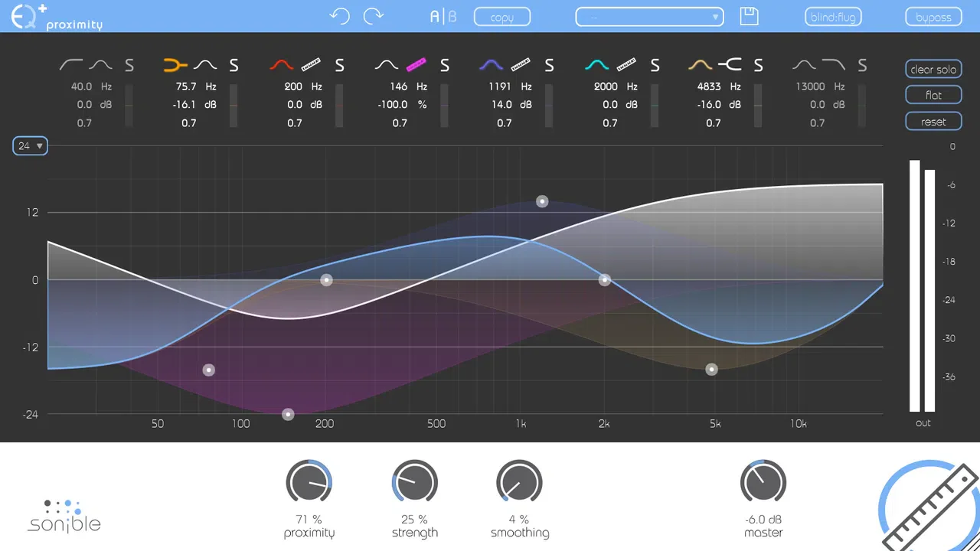Click the undo arrow icon
This screenshot has height=551, width=980.
(339, 16)
